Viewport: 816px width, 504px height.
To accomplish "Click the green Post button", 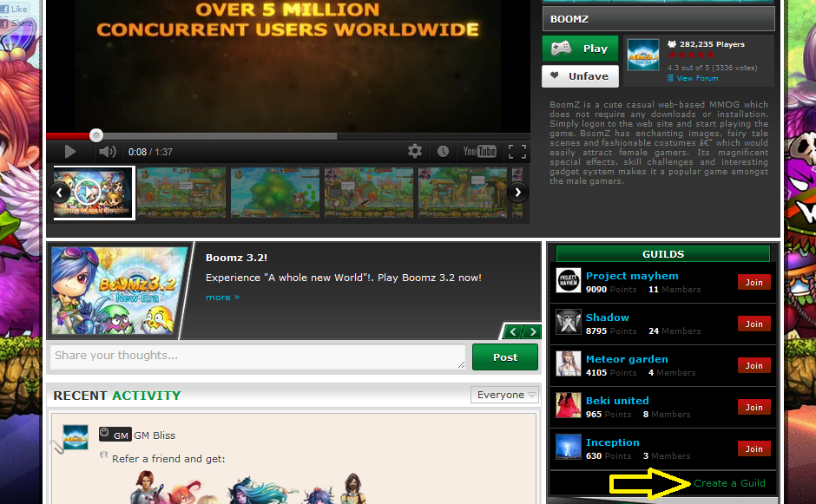I will click(x=505, y=357).
